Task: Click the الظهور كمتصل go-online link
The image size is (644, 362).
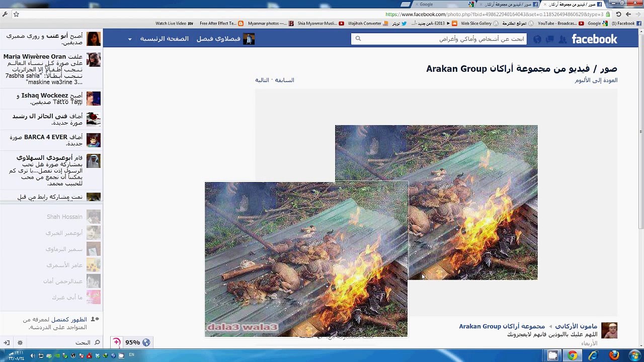Action: 69,320
